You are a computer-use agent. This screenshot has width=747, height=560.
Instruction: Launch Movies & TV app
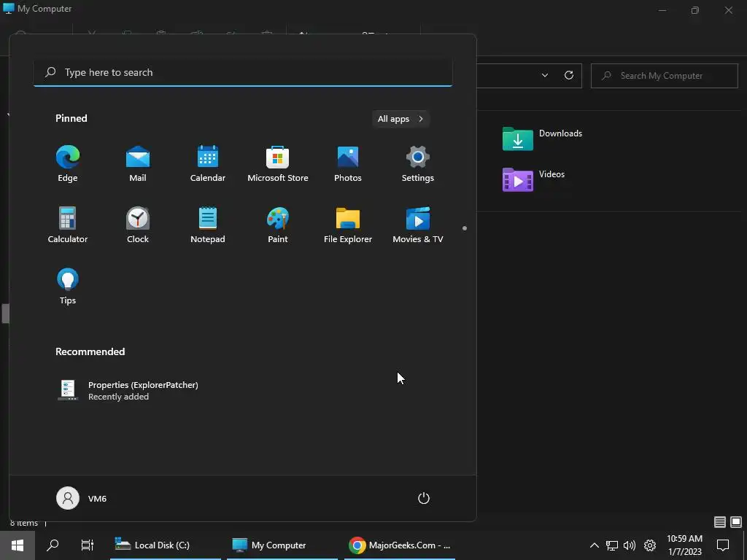coord(418,225)
